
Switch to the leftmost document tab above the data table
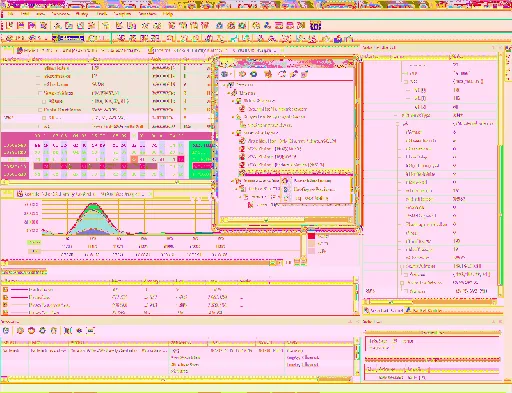click(79, 50)
